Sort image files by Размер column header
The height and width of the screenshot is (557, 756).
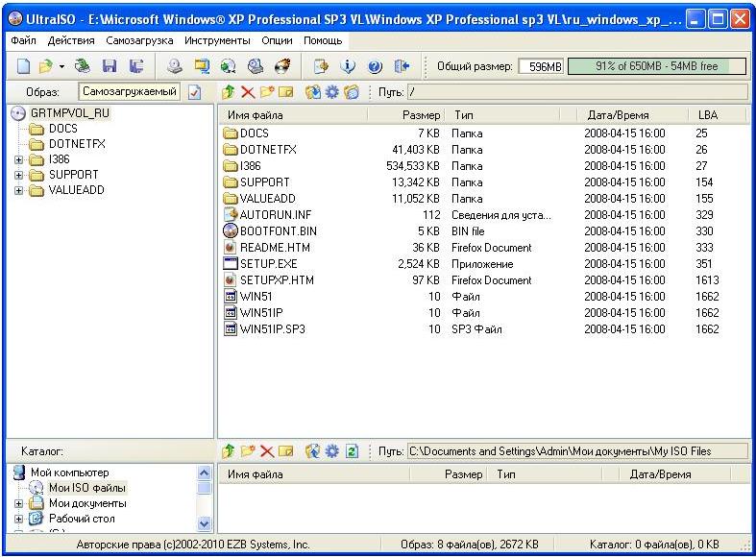(x=407, y=115)
